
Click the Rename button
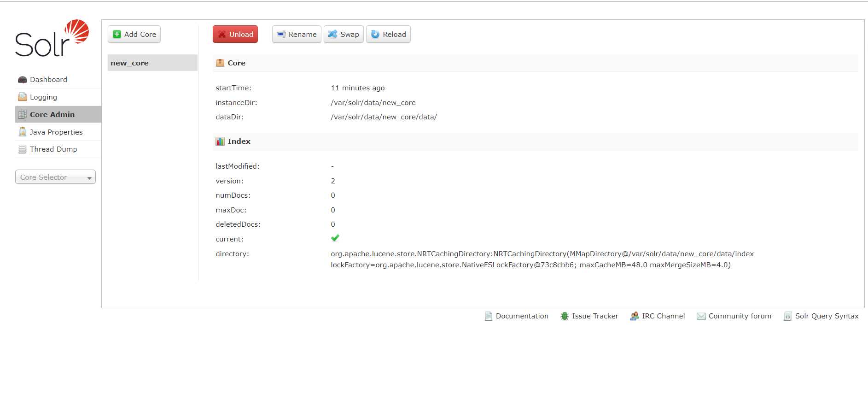coord(297,34)
